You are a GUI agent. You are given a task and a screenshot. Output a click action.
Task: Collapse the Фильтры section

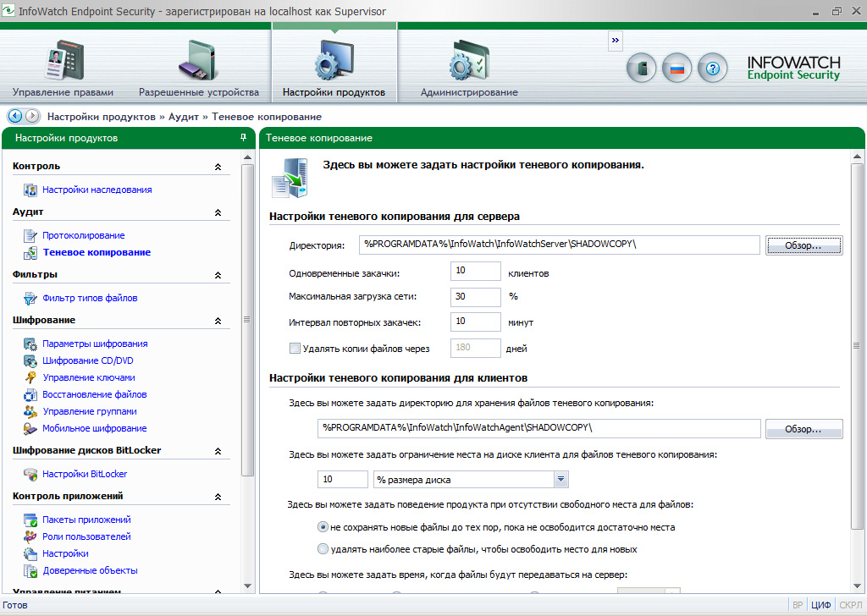[218, 275]
